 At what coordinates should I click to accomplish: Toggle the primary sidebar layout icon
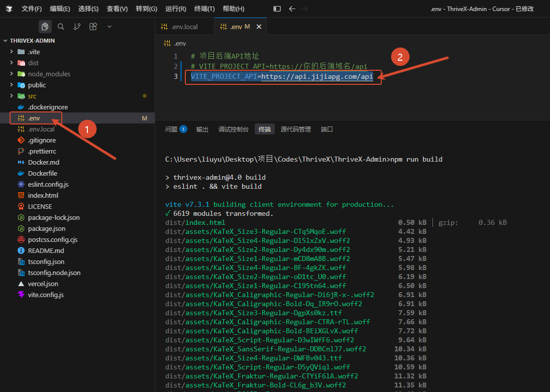click(277, 9)
